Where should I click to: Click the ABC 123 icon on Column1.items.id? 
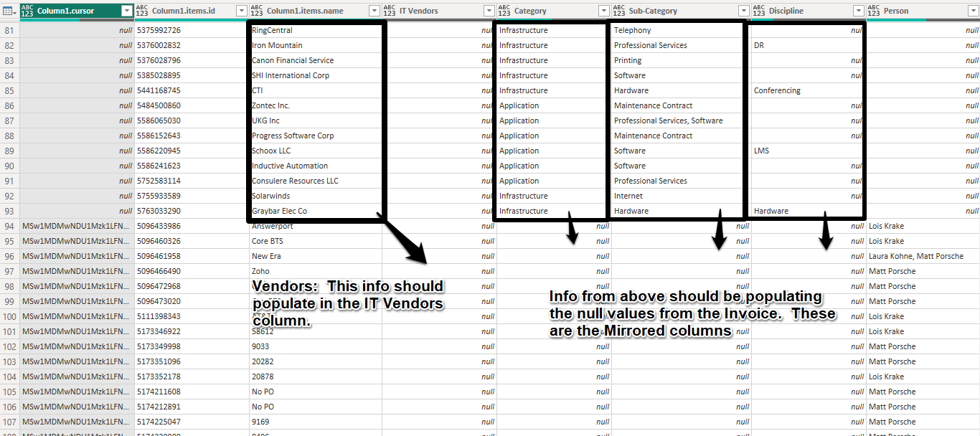click(x=141, y=10)
